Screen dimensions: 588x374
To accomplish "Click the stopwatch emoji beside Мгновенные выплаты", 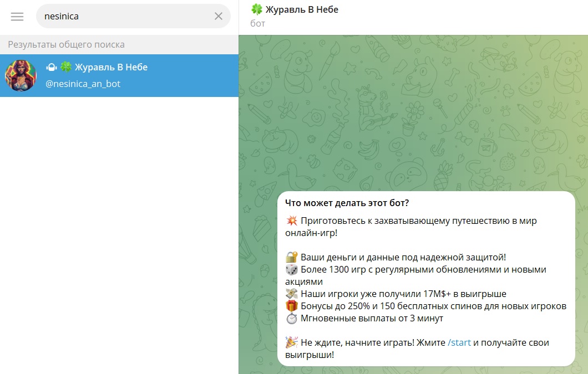I will pos(291,318).
